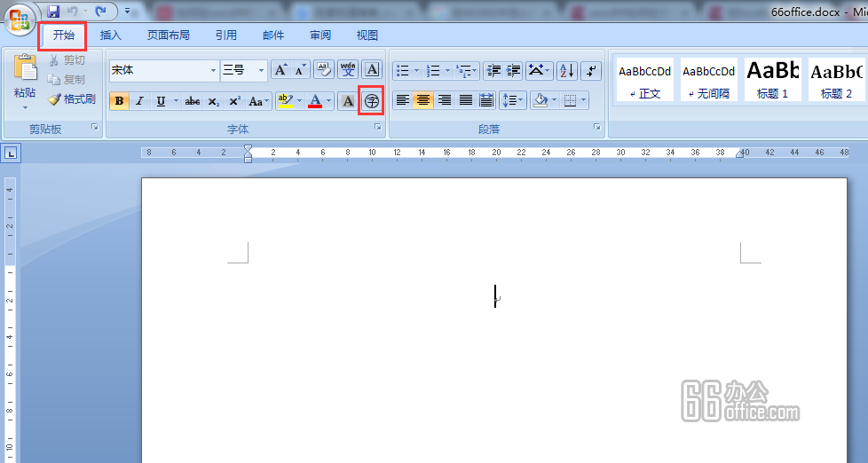Redo the last action
The width and height of the screenshot is (868, 463).
pos(101,11)
